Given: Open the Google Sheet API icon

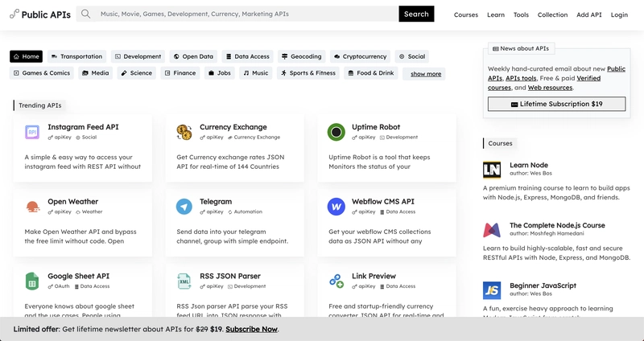Looking at the screenshot, I should (32, 281).
